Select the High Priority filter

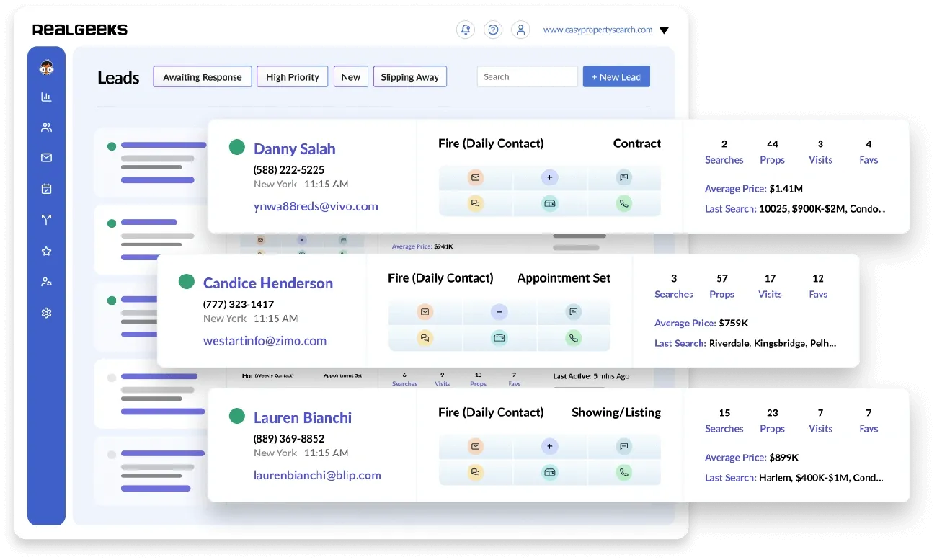click(293, 77)
